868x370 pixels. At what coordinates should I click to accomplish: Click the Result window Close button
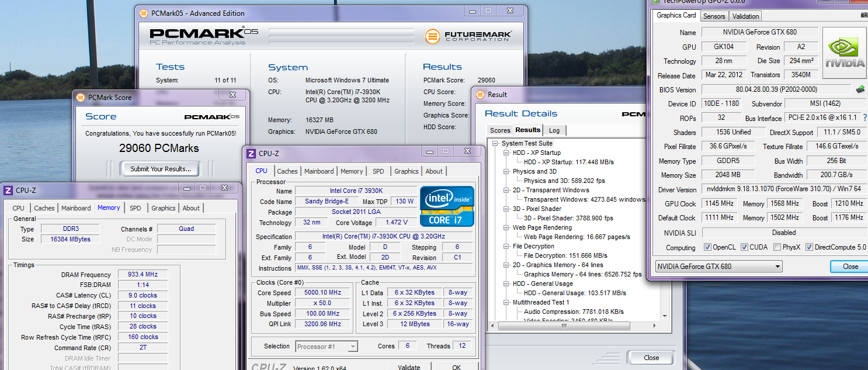pyautogui.click(x=651, y=358)
